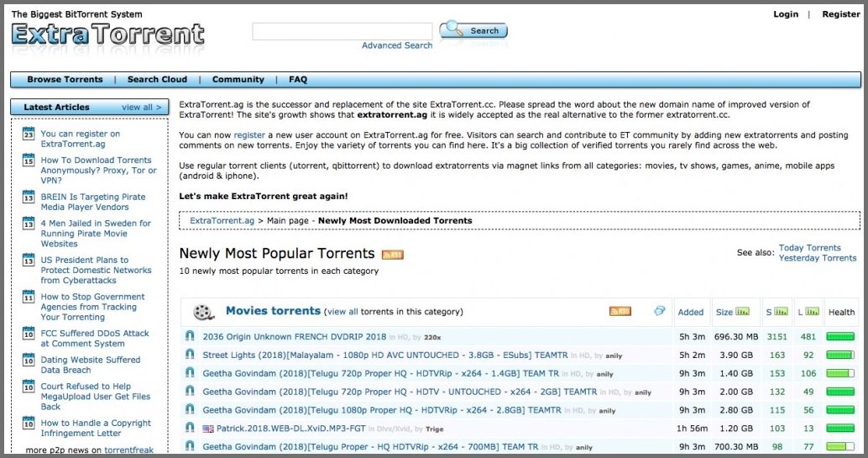Go to the Community menu
This screenshot has height=458, width=868.
coord(238,79)
